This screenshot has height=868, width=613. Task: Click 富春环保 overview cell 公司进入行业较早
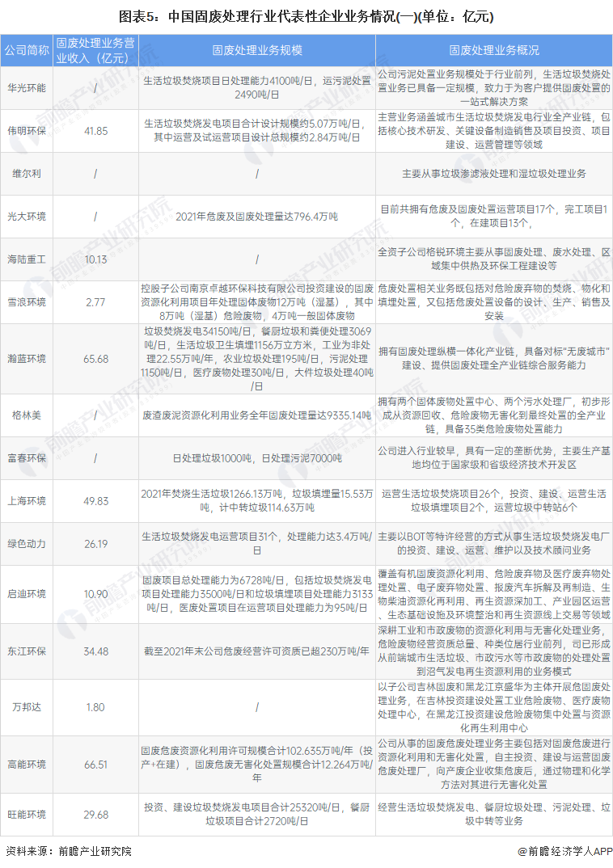tap(494, 457)
